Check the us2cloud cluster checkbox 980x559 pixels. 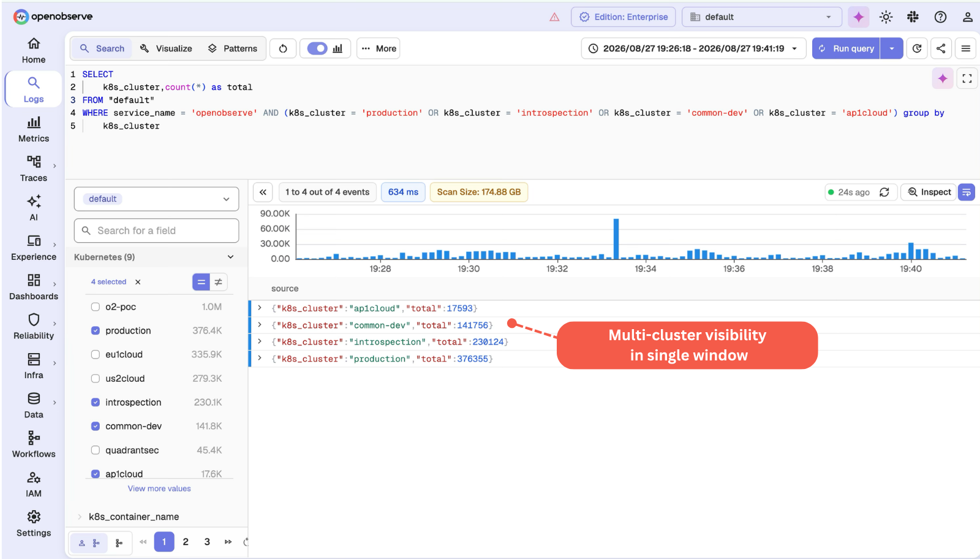[96, 378]
